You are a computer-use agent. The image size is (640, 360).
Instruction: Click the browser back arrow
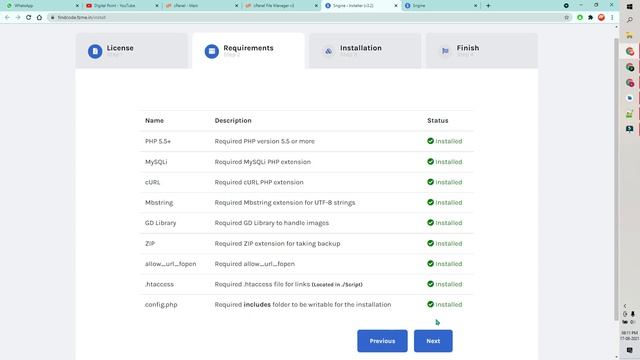click(7, 18)
